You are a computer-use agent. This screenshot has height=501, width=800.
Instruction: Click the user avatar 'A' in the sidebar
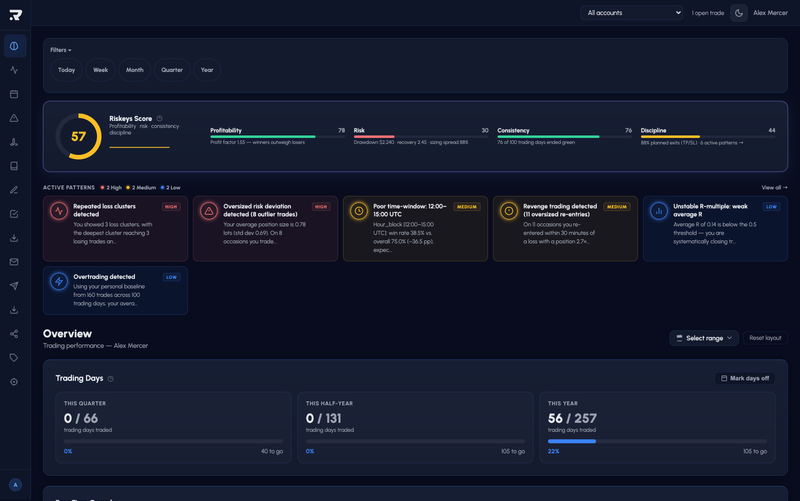15,485
